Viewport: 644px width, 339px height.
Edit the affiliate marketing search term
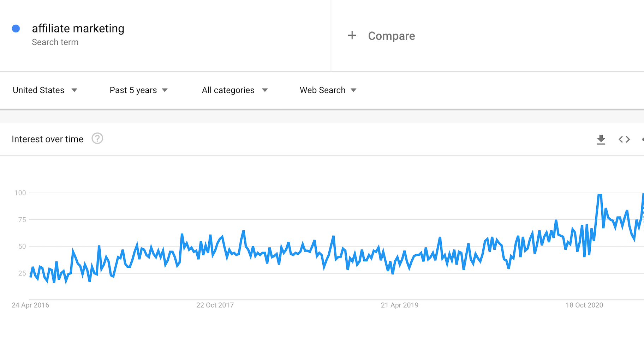click(x=78, y=29)
